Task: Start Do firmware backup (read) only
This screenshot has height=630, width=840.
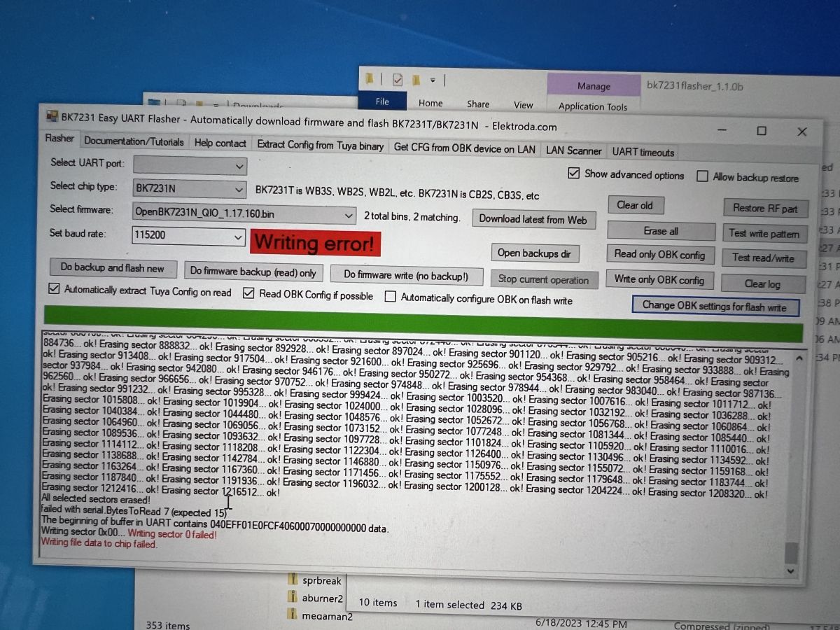Action: pyautogui.click(x=253, y=271)
